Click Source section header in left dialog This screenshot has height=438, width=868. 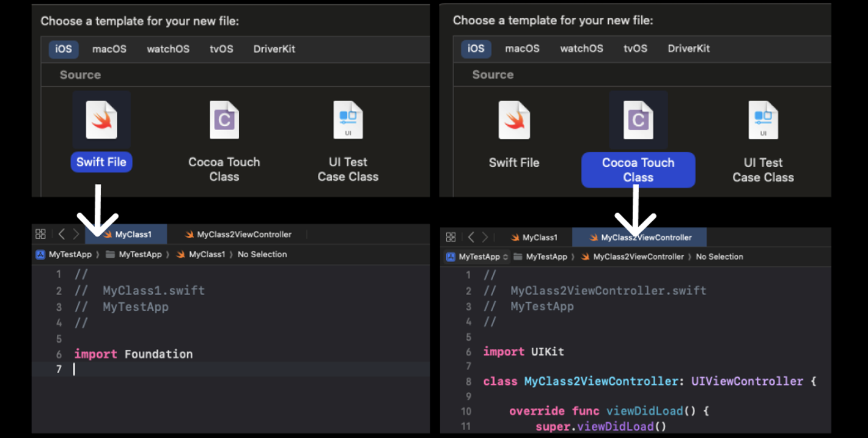(80, 75)
